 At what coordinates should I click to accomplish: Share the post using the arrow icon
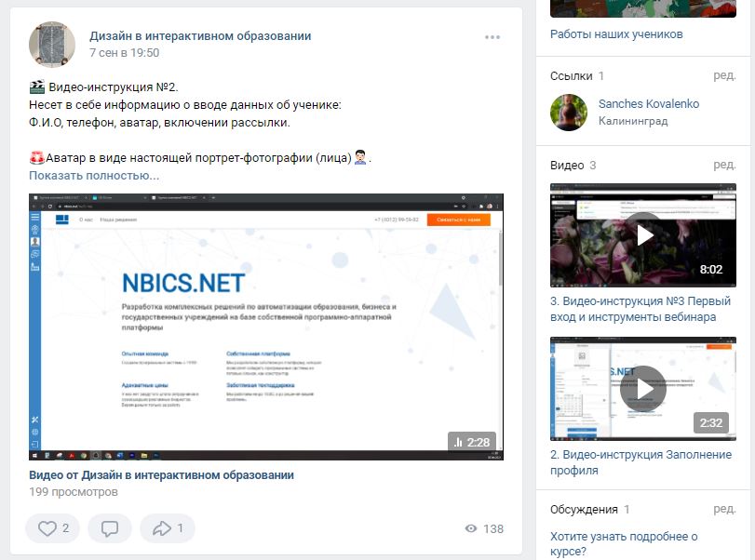click(167, 528)
